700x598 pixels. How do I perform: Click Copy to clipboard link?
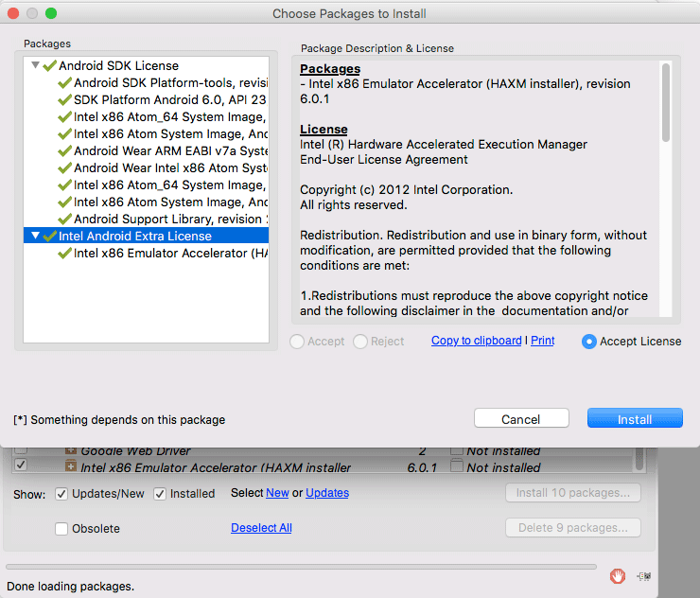(476, 341)
